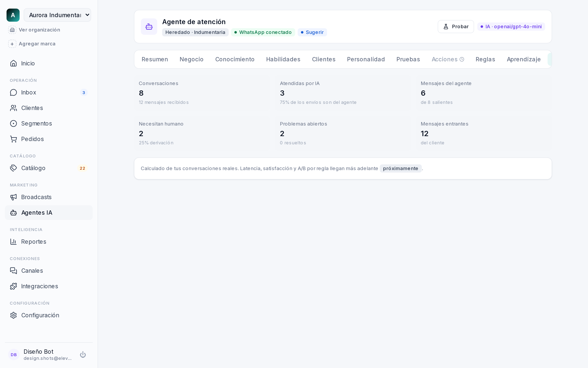This screenshot has width=588, height=368.
Task: Click the Broadcasts megaphone icon
Action: [14, 197]
